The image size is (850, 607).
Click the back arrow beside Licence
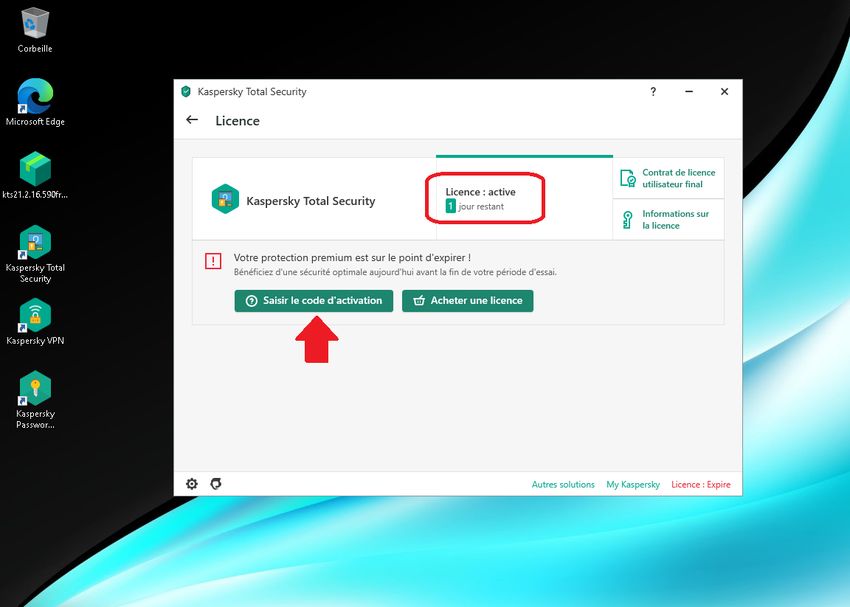click(191, 120)
